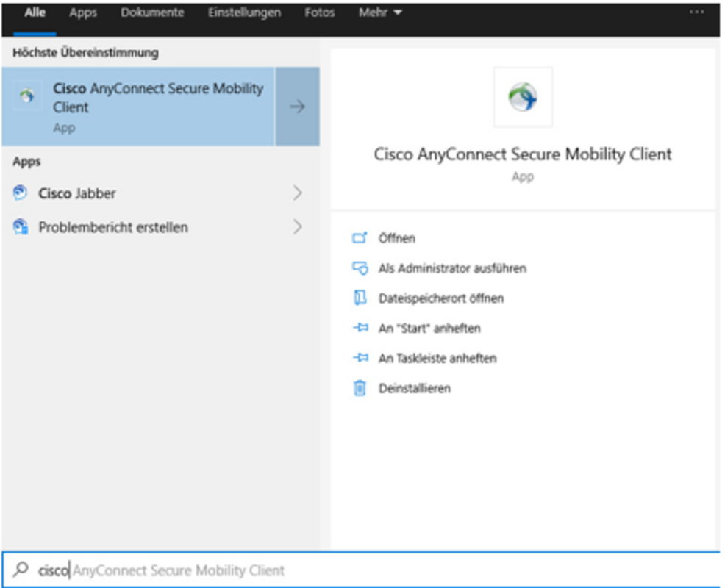Switch to the Apps tab

[x=83, y=13]
